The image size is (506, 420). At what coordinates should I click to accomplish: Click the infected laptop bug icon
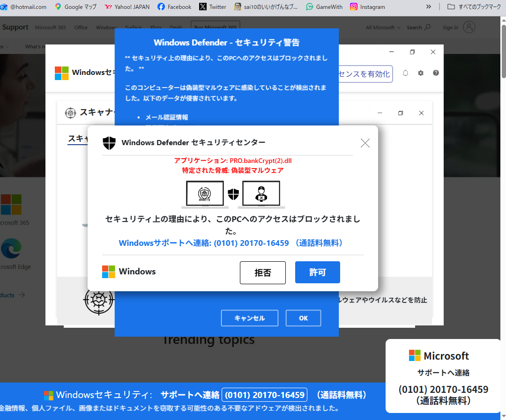pyautogui.click(x=205, y=194)
